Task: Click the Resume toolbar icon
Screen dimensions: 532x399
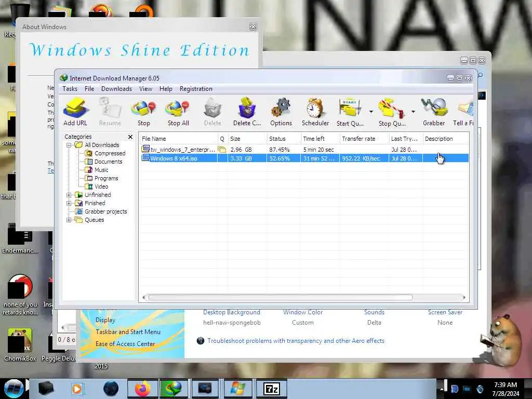Action: pyautogui.click(x=110, y=112)
